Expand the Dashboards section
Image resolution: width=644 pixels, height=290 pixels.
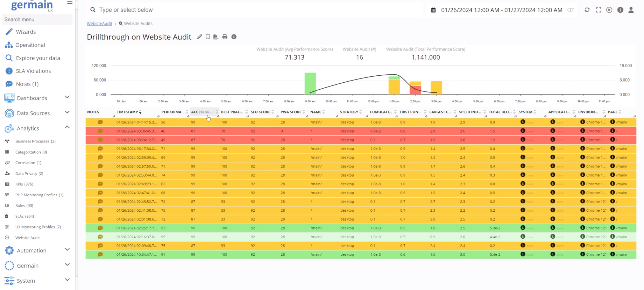pyautogui.click(x=67, y=97)
